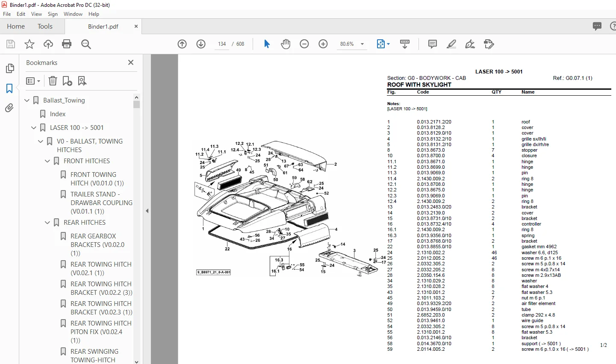
Task: Click the stamp tool icon in toolbar
Action: point(489,44)
